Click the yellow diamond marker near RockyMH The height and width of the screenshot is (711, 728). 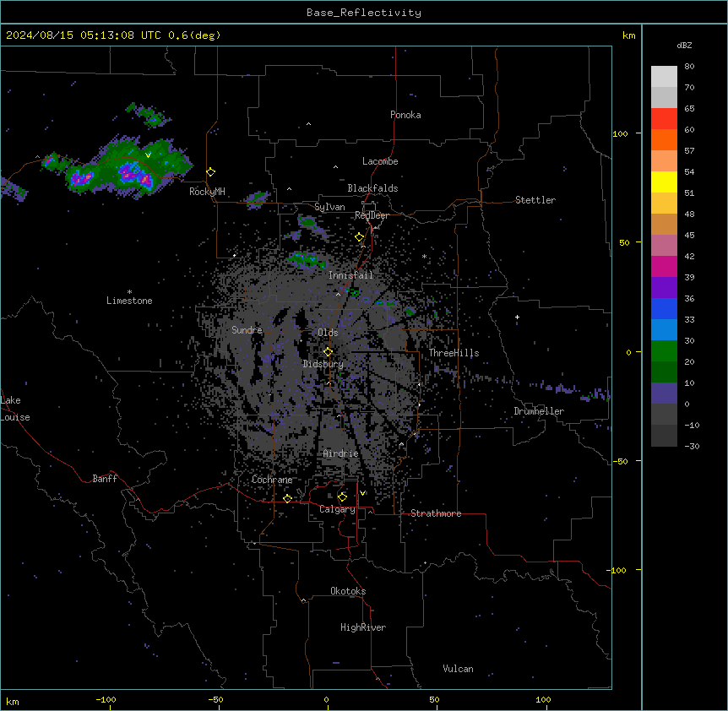[x=211, y=172]
